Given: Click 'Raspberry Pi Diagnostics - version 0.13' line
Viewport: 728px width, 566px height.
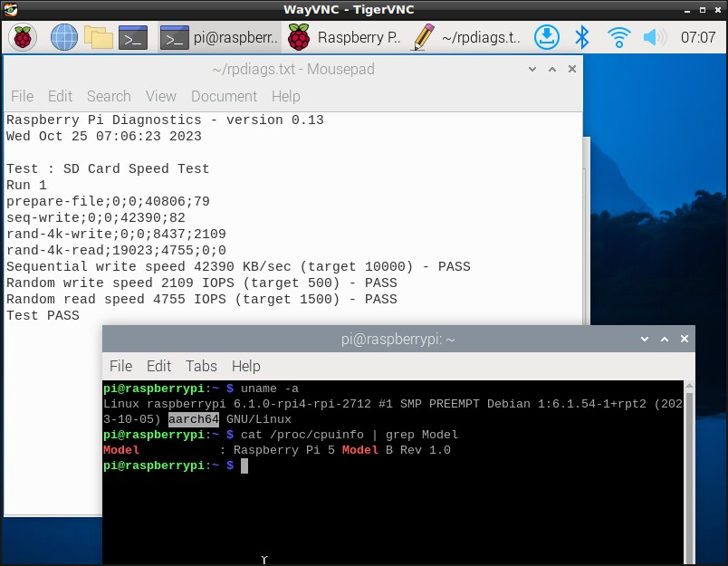Looking at the screenshot, I should 165,120.
